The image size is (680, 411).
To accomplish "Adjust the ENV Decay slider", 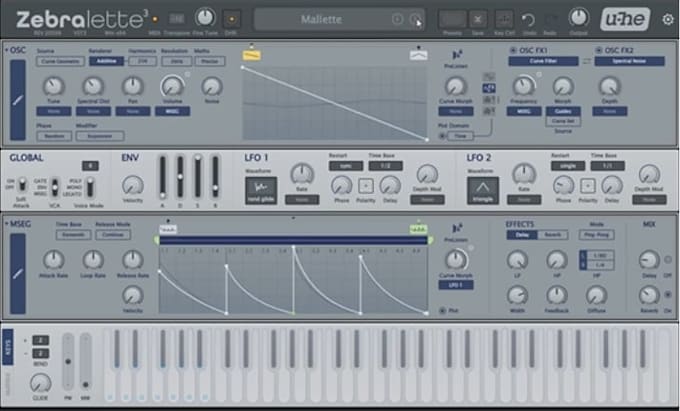I will pyautogui.click(x=180, y=177).
